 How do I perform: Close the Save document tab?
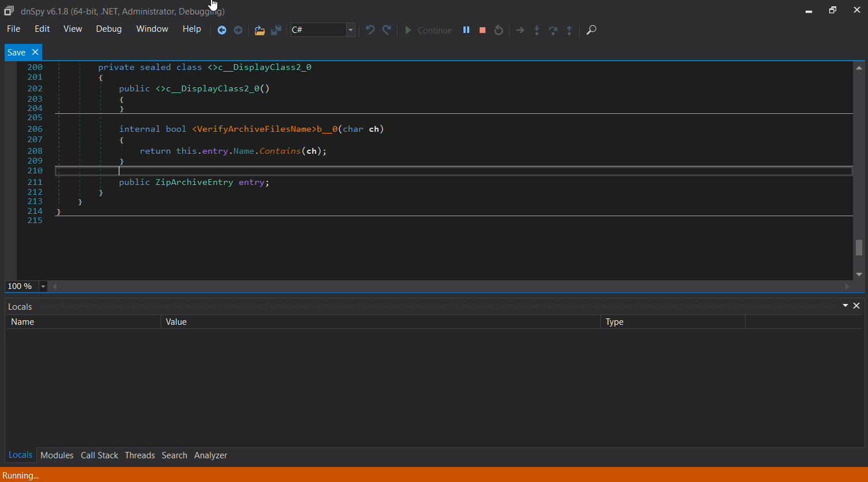coord(35,52)
